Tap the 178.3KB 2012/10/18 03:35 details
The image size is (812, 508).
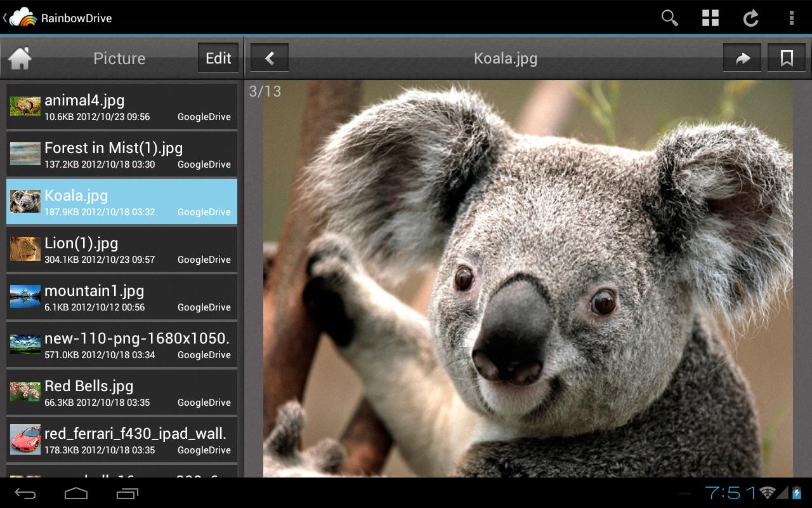tap(100, 450)
